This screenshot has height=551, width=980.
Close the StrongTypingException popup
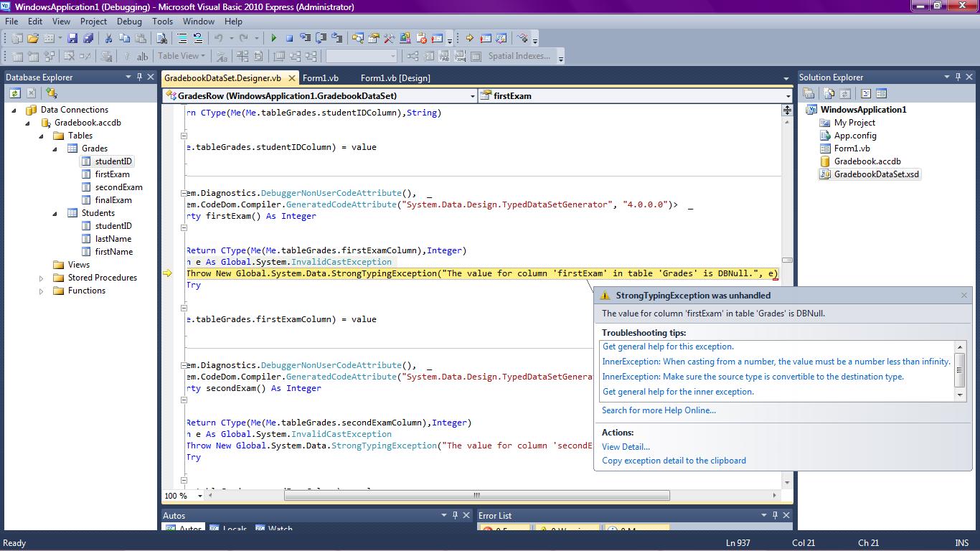[x=963, y=296]
